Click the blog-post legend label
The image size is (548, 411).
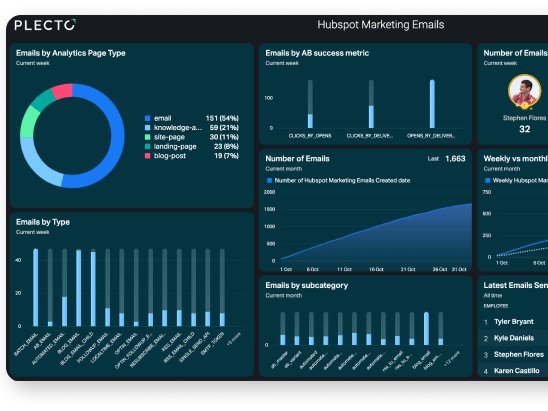coord(170,156)
